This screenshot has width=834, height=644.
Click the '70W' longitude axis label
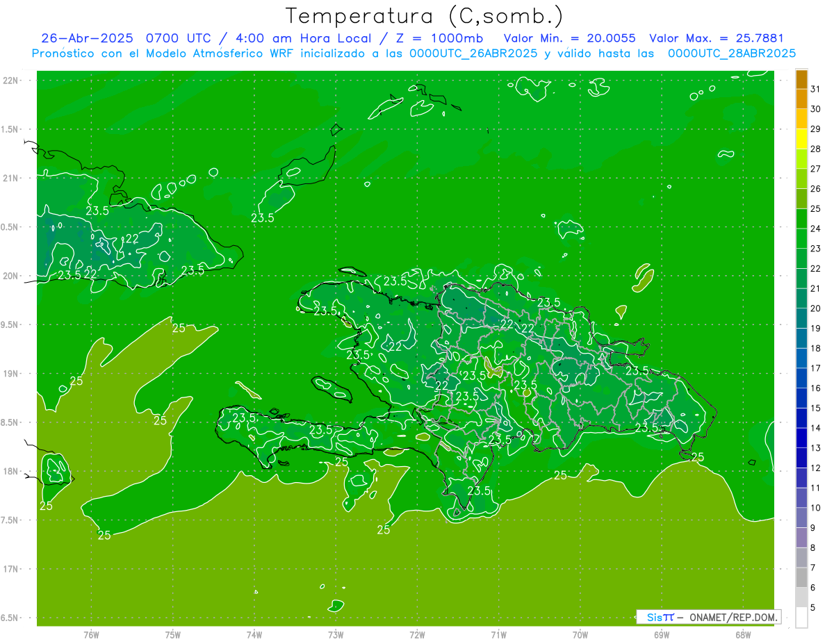(x=580, y=634)
